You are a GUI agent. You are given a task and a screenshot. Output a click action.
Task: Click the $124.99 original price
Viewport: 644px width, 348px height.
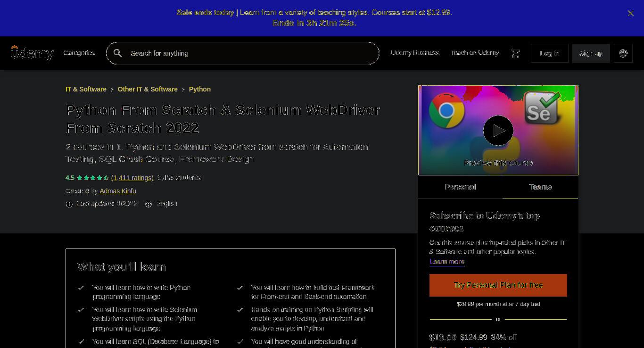point(474,338)
